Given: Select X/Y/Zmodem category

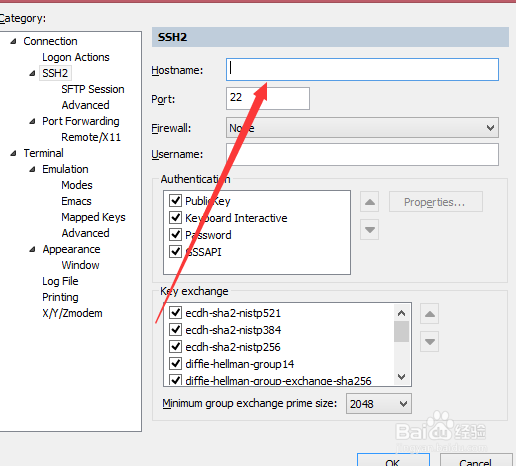Looking at the screenshot, I should (72, 313).
